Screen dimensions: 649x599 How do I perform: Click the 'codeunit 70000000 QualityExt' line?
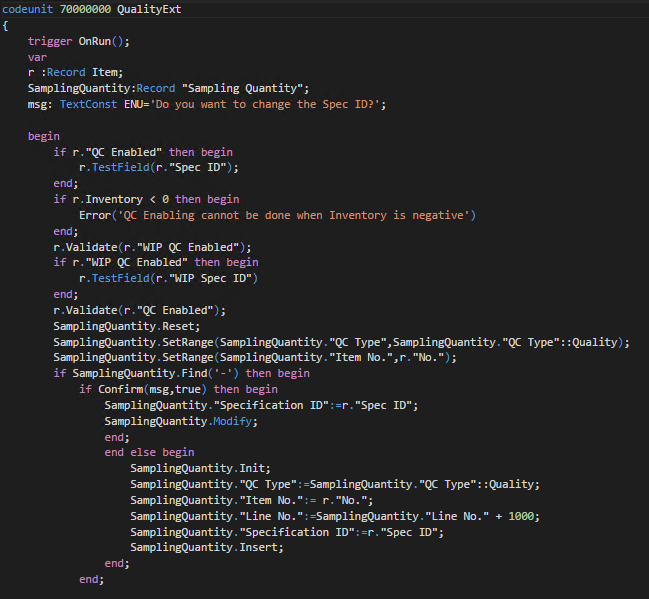tap(91, 9)
